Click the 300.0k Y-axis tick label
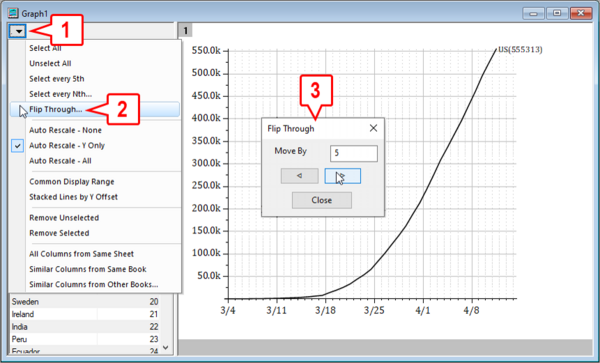600x363 pixels. pyautogui.click(x=206, y=163)
